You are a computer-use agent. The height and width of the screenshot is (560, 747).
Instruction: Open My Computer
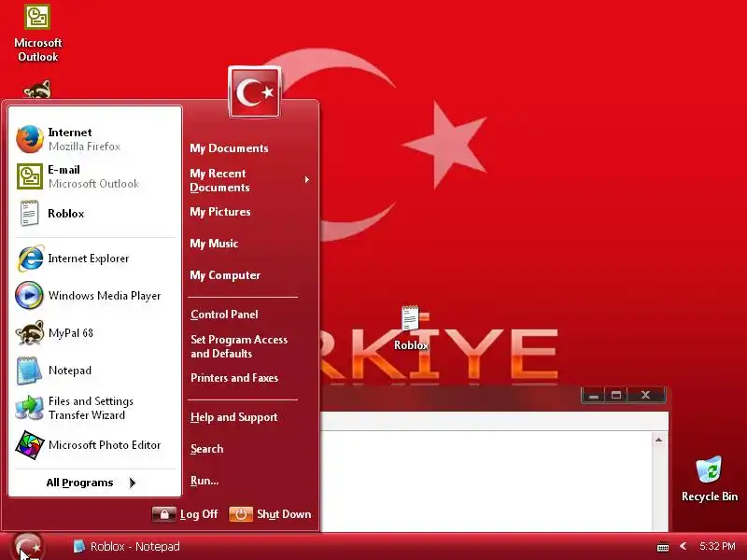click(x=225, y=275)
